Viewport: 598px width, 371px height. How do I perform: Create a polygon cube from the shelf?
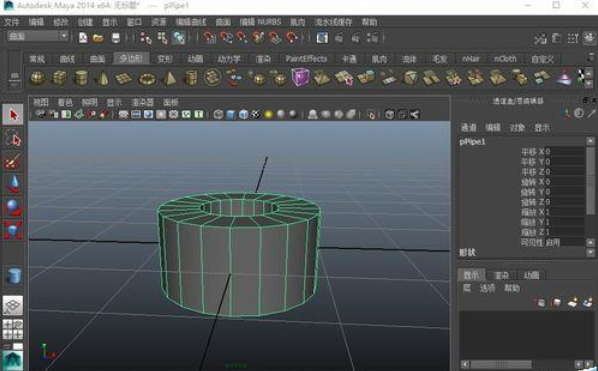pos(59,78)
